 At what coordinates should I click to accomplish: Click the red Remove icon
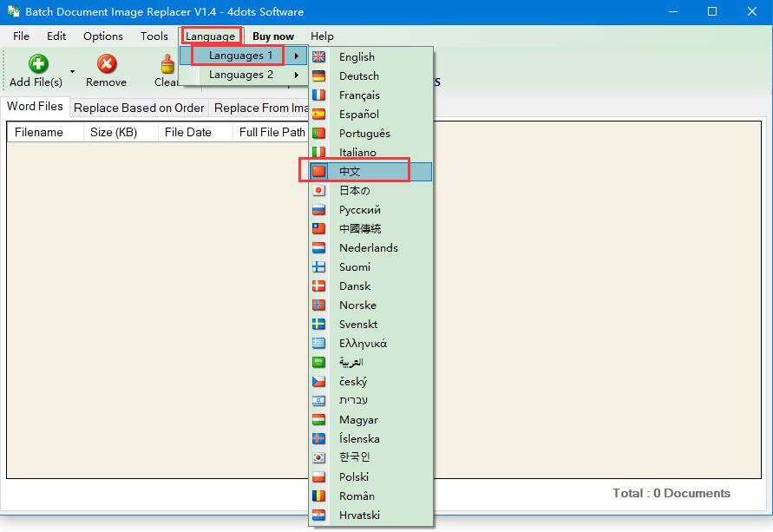(107, 63)
